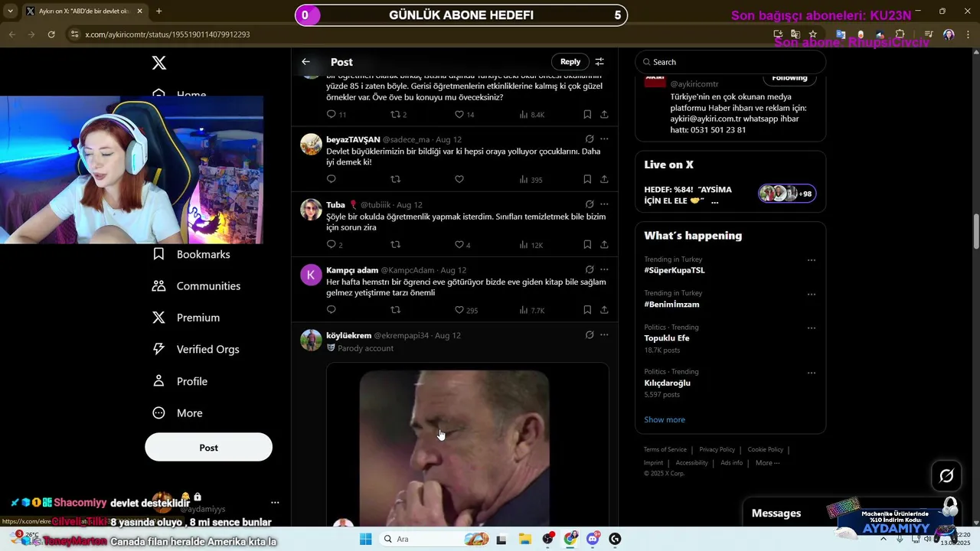Screen dimensions: 980x551
Task: Click Reply button in Post header
Action: point(570,62)
